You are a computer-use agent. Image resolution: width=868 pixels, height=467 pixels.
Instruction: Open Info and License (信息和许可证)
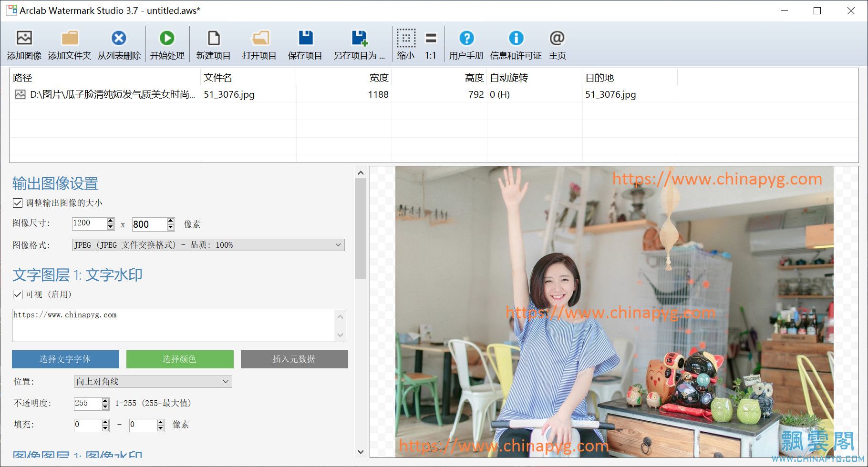tap(516, 38)
